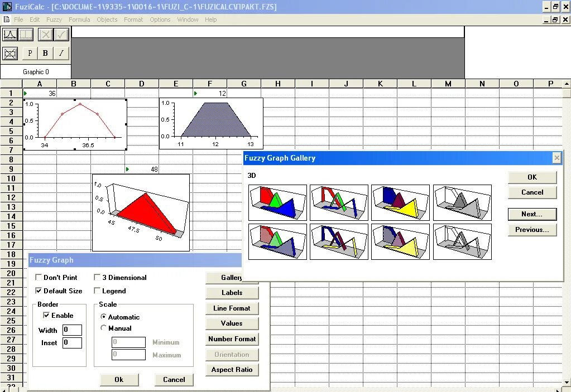Select the red line fuzzy graph object
The height and width of the screenshot is (392, 571).
75,124
